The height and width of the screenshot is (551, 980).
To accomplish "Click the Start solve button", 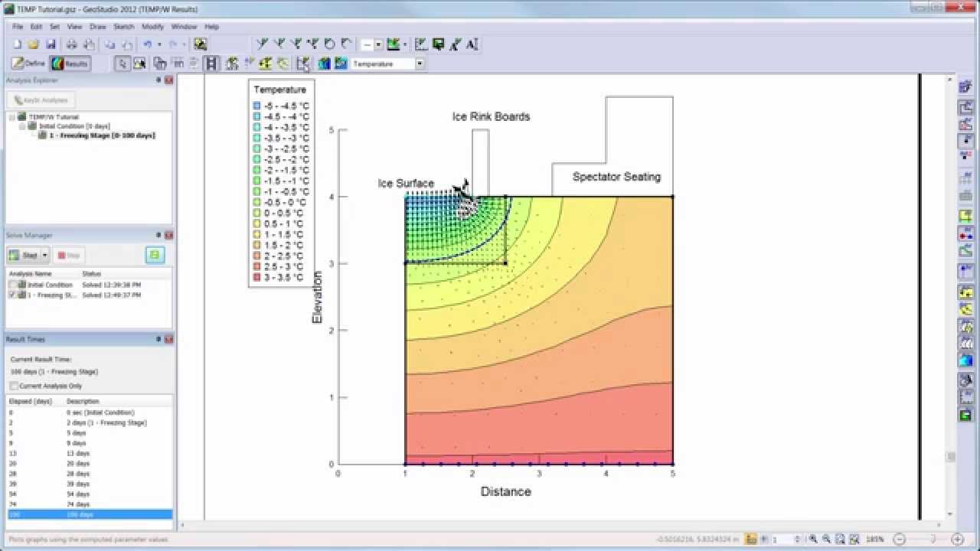I will pos(24,255).
